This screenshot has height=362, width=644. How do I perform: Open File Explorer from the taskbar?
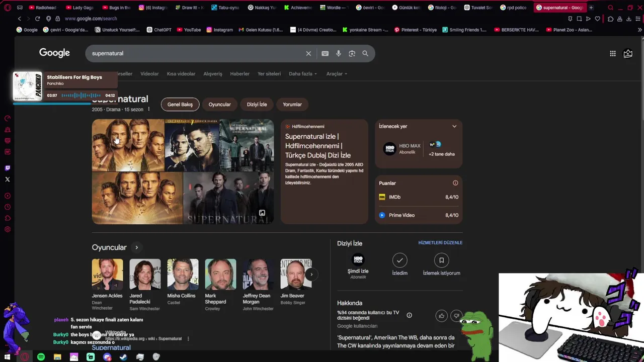point(57,357)
